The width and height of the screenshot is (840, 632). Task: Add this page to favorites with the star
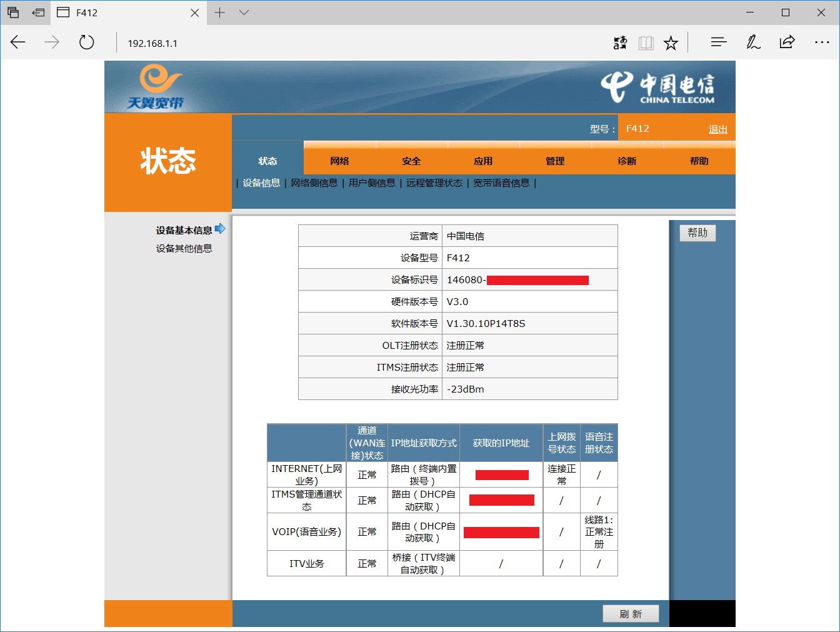671,43
